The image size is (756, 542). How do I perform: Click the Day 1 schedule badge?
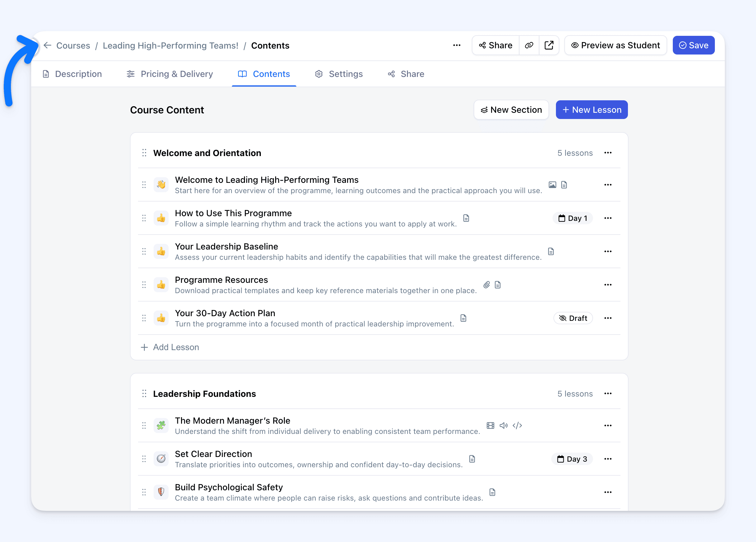(x=573, y=218)
